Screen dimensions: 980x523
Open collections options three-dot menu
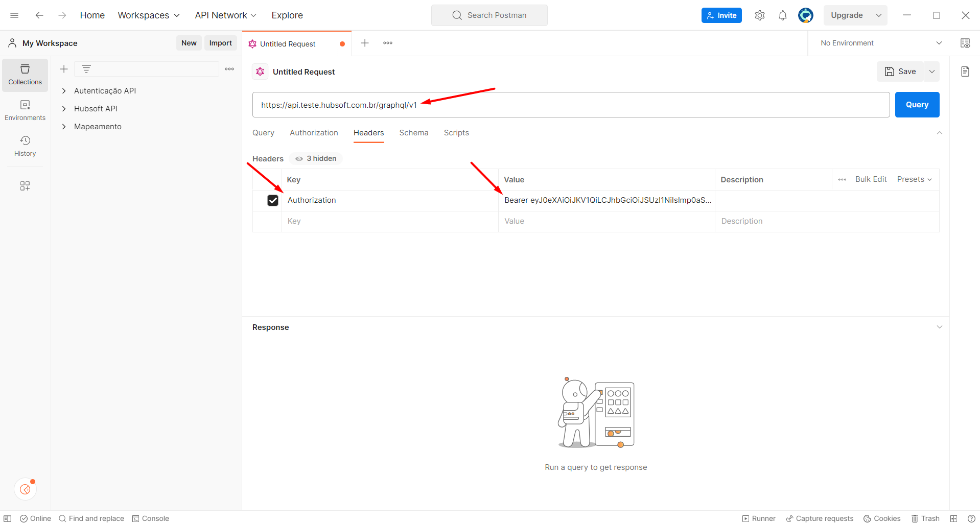[x=229, y=69]
